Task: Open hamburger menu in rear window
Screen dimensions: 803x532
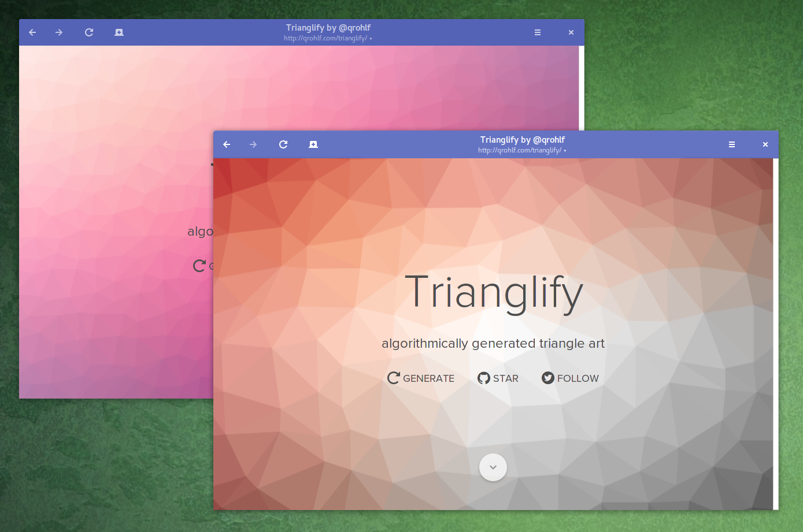Action: 538,32
